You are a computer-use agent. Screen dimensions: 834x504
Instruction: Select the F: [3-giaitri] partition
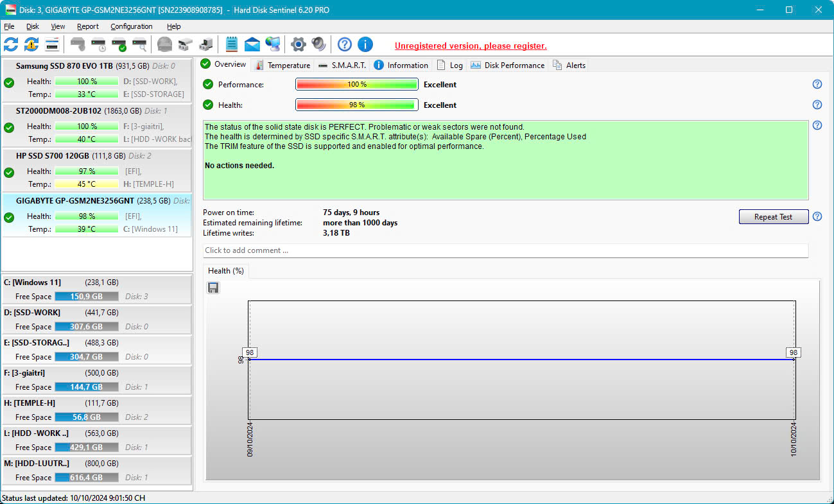click(x=97, y=380)
